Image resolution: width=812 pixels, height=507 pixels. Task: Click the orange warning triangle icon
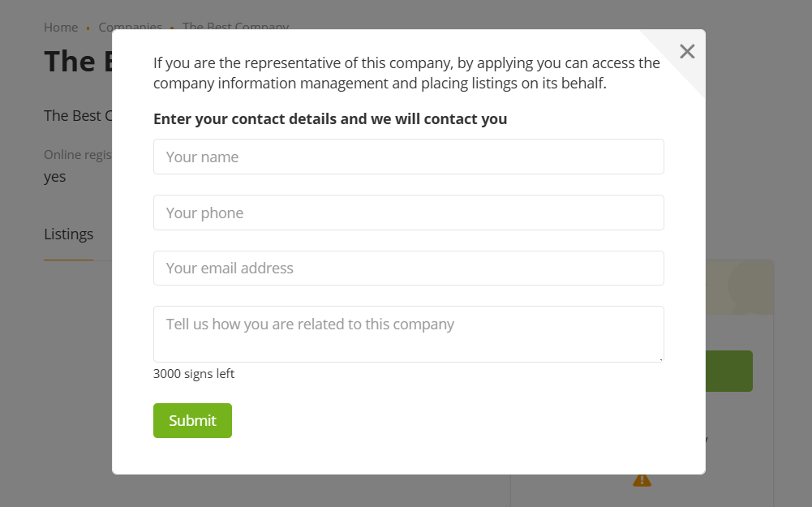tap(642, 480)
